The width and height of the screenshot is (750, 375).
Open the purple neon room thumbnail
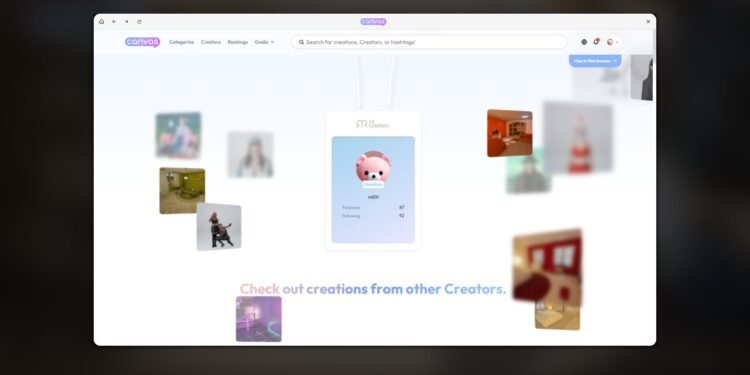[x=259, y=319]
